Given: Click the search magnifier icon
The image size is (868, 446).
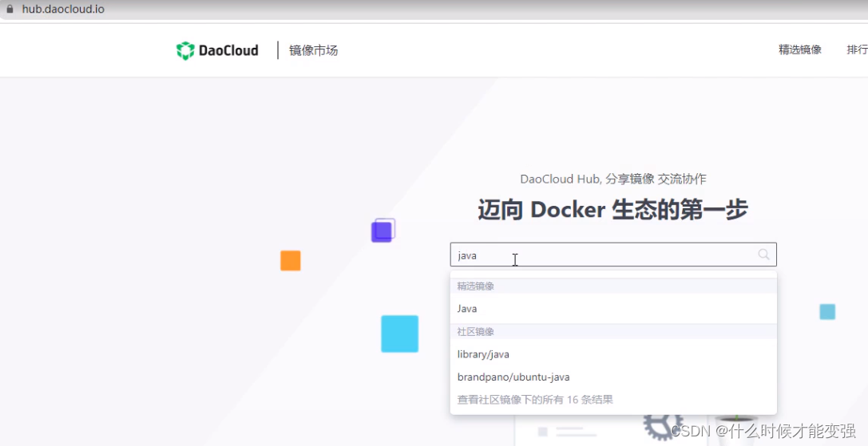Looking at the screenshot, I should pyautogui.click(x=763, y=255).
